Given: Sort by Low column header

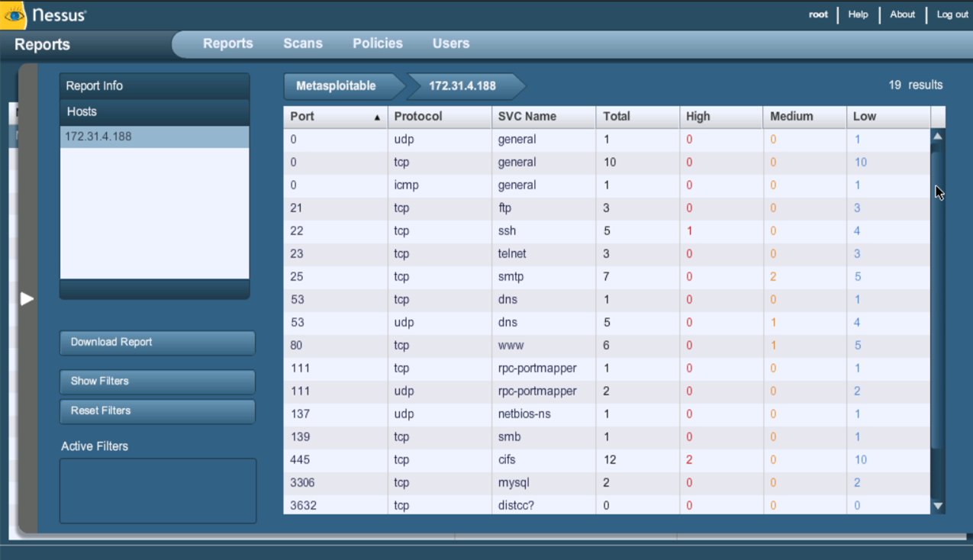Looking at the screenshot, I should [x=888, y=117].
